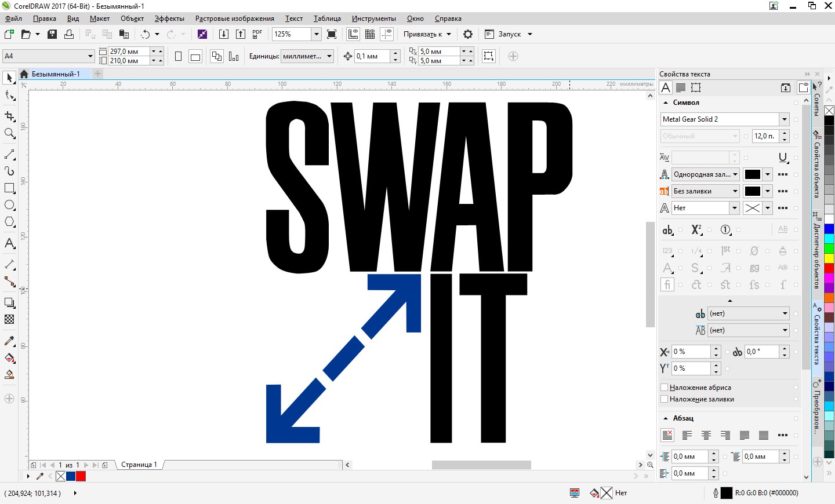Select the Crop tool
This screenshot has width=835, height=504.
pos(9,116)
